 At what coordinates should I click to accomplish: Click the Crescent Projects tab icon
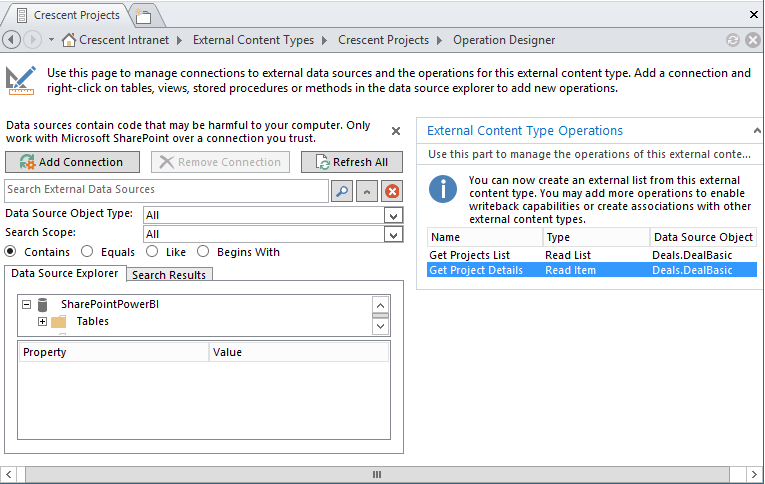click(x=22, y=16)
